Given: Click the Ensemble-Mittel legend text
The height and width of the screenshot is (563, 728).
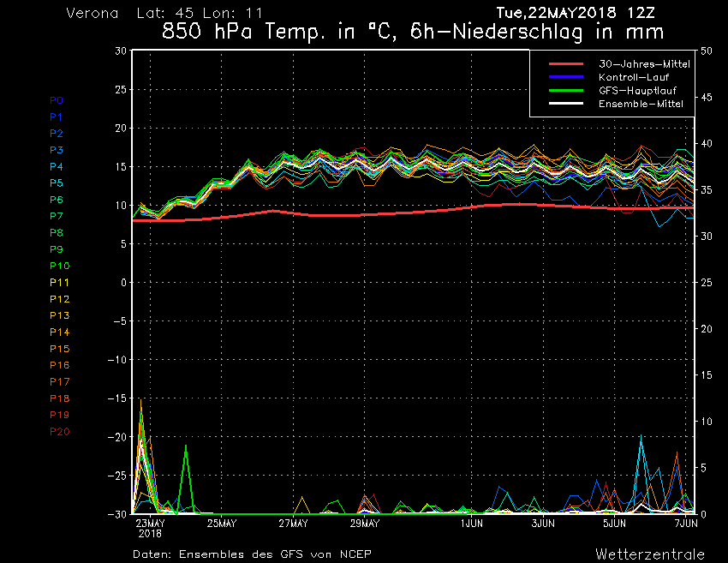Looking at the screenshot, I should click(641, 104).
